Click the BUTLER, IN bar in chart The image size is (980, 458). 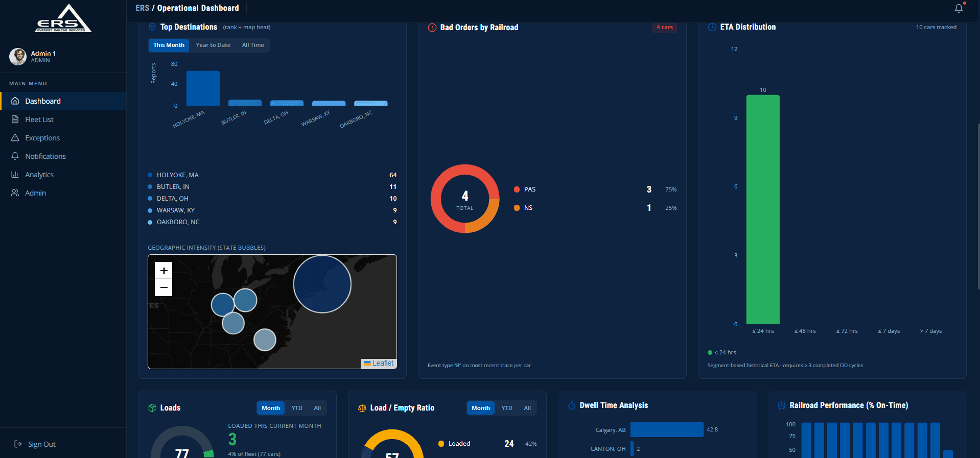tap(245, 103)
